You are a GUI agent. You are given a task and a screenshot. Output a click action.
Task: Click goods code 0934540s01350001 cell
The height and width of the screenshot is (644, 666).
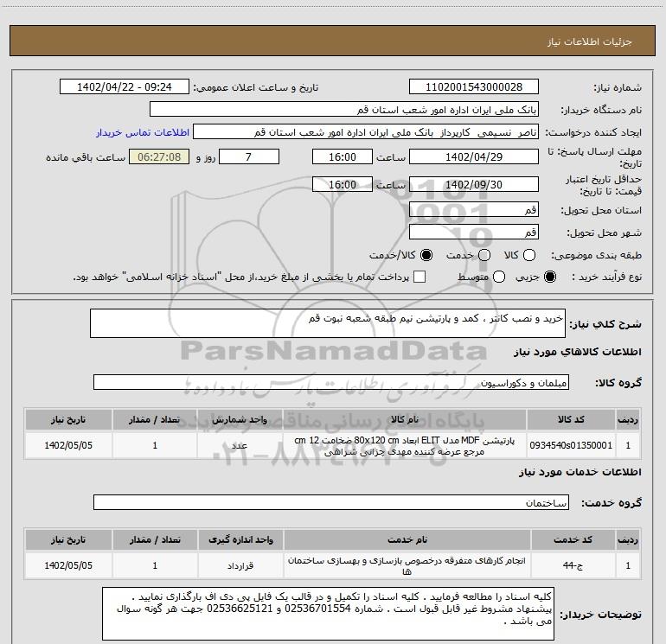pos(571,445)
